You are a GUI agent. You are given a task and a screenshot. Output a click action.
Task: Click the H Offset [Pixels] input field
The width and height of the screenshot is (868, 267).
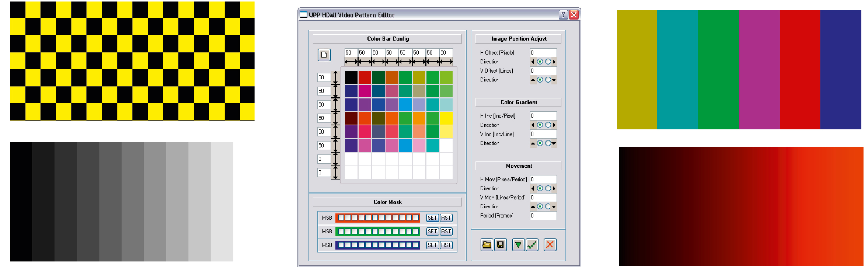pyautogui.click(x=543, y=53)
